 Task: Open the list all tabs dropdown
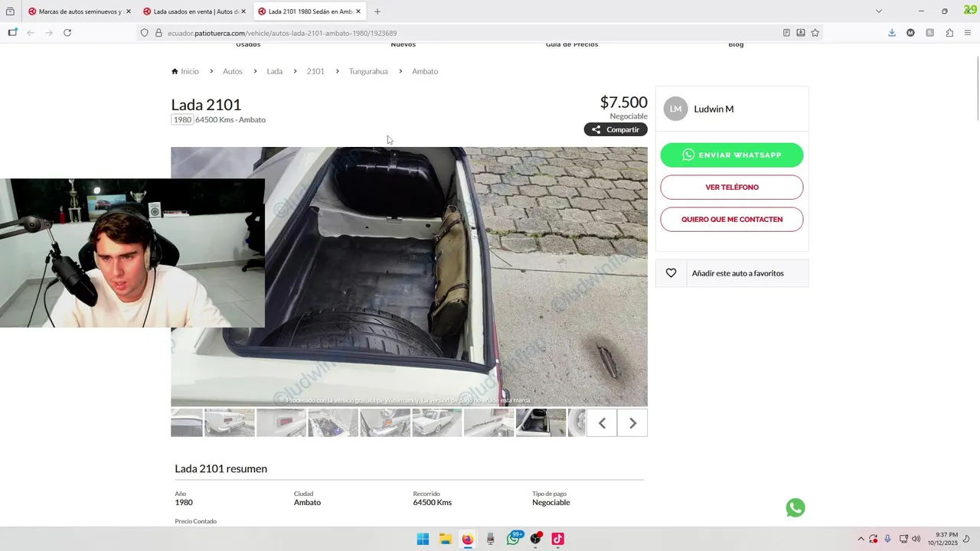point(879,11)
